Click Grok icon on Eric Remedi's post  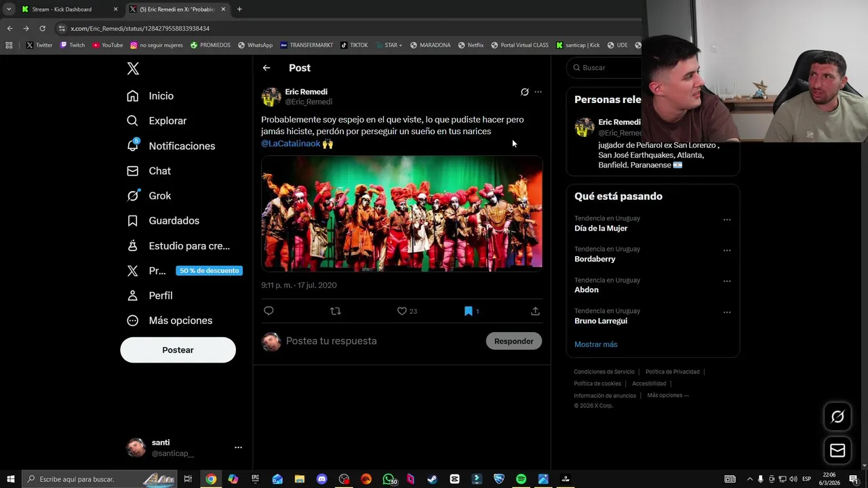524,92
